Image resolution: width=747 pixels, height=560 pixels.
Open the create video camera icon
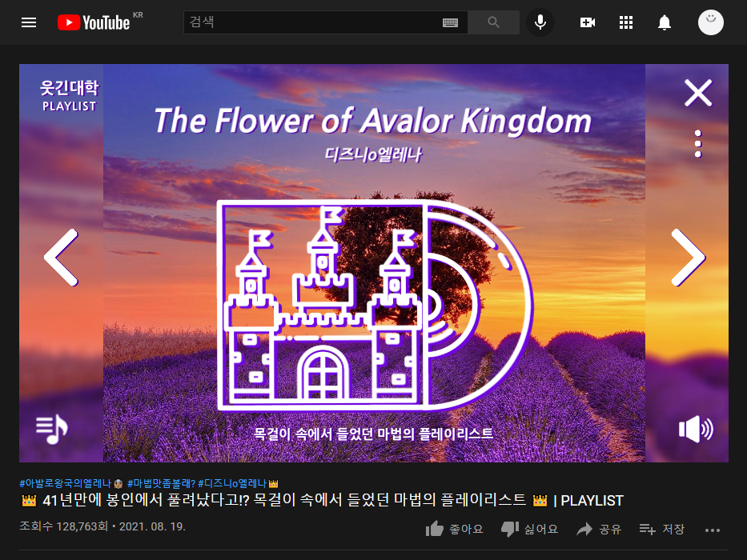point(588,22)
